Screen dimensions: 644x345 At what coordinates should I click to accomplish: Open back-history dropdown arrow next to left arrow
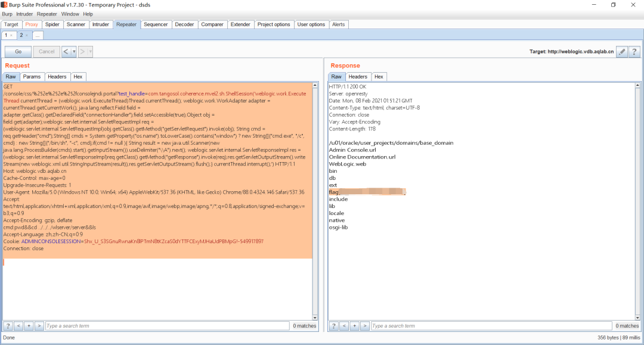tap(74, 52)
